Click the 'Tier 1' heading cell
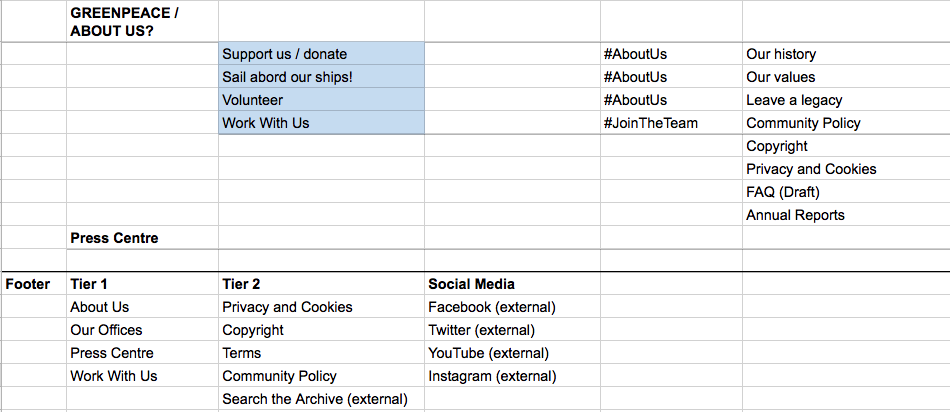The height and width of the screenshot is (412, 950). click(x=142, y=284)
